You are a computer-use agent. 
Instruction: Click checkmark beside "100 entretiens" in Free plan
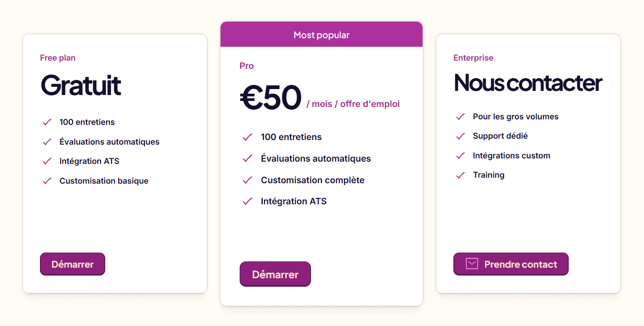(x=46, y=122)
